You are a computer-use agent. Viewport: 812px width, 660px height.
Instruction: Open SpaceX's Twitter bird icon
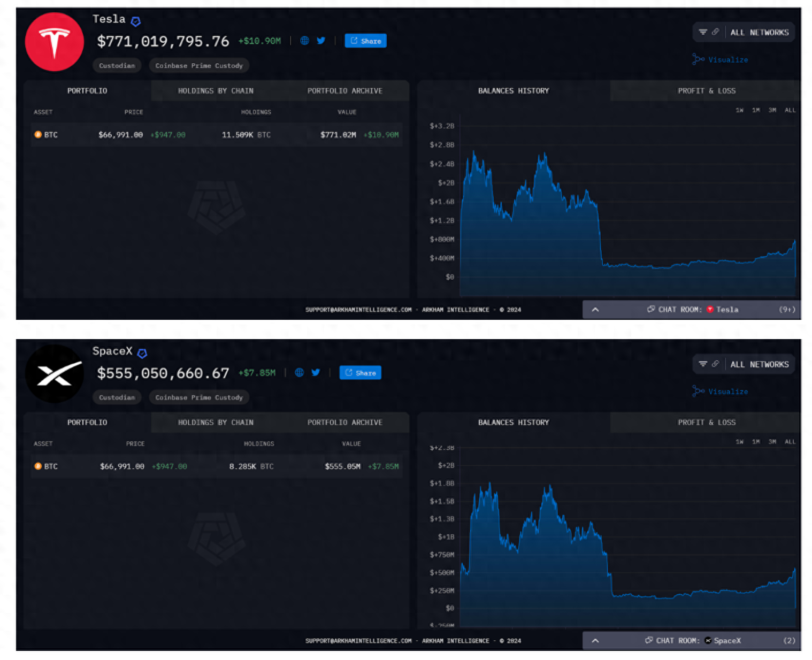[316, 372]
